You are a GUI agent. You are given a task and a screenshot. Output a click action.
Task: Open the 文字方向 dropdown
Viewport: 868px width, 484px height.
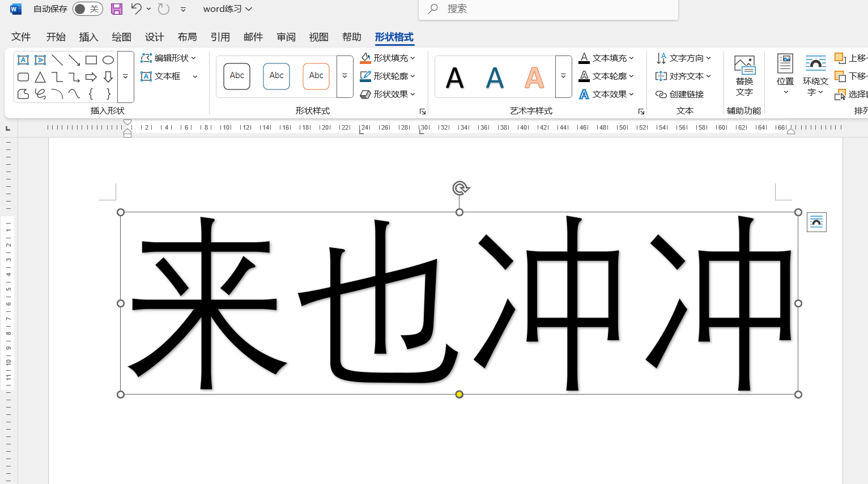[683, 58]
